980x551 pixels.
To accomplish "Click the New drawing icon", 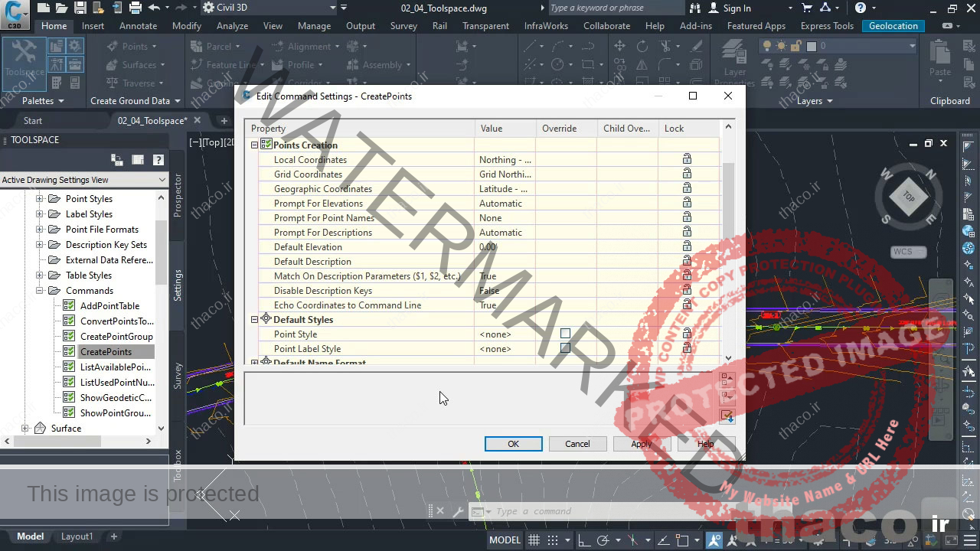I will coord(43,8).
